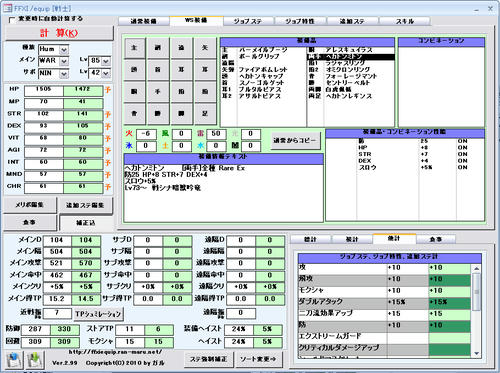Expand the Lv 85 level dropdown

[x=106, y=61]
